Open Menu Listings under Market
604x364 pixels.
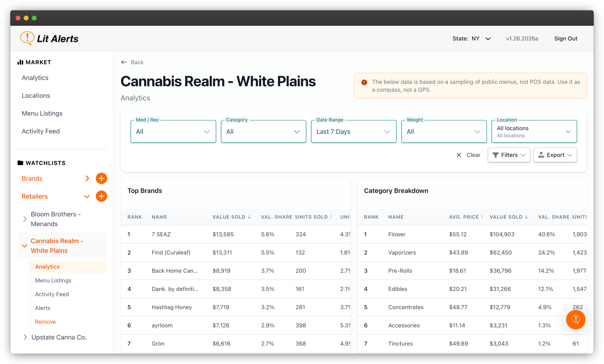pos(42,113)
